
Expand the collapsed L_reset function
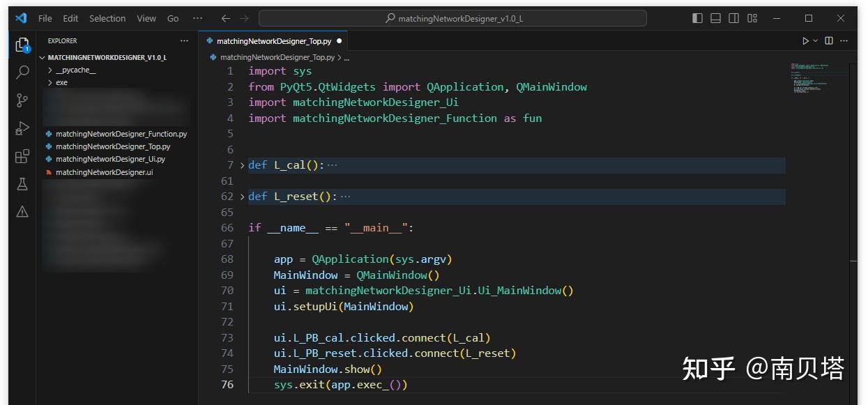pos(241,196)
